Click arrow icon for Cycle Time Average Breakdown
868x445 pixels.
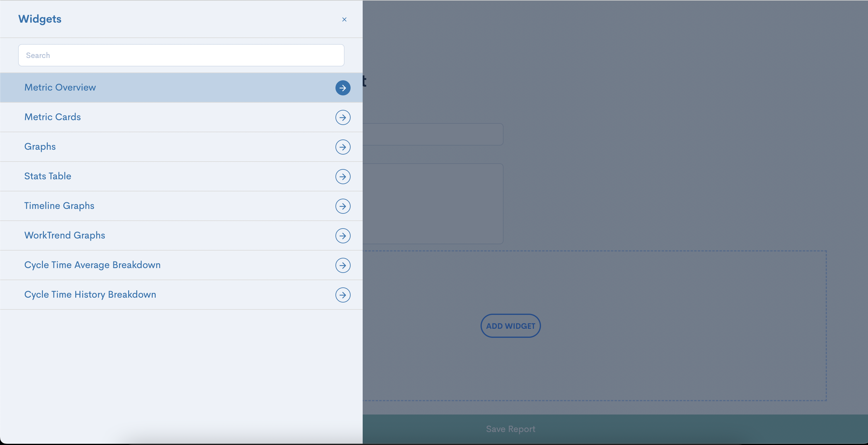click(x=343, y=265)
